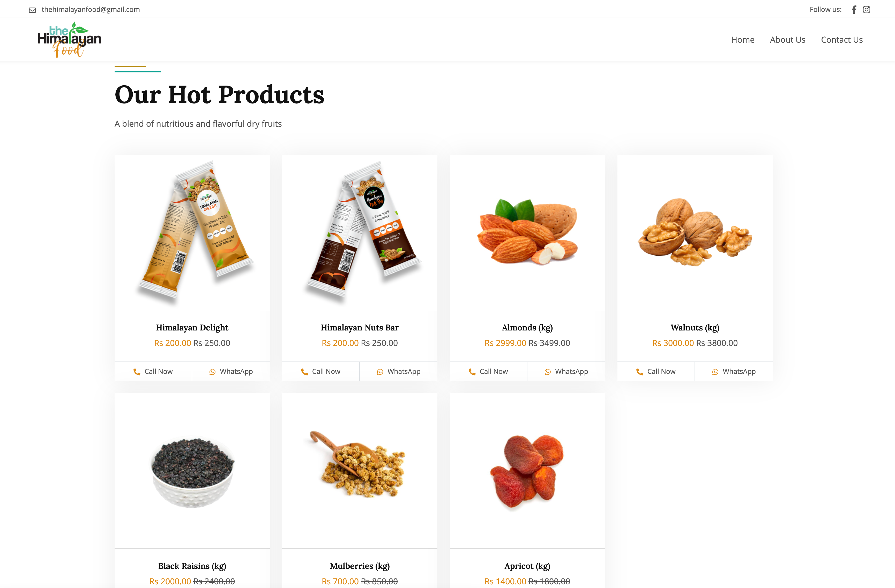Screen dimensions: 895x588
Task: Open the Walnuts product image
Action: pos(695,232)
